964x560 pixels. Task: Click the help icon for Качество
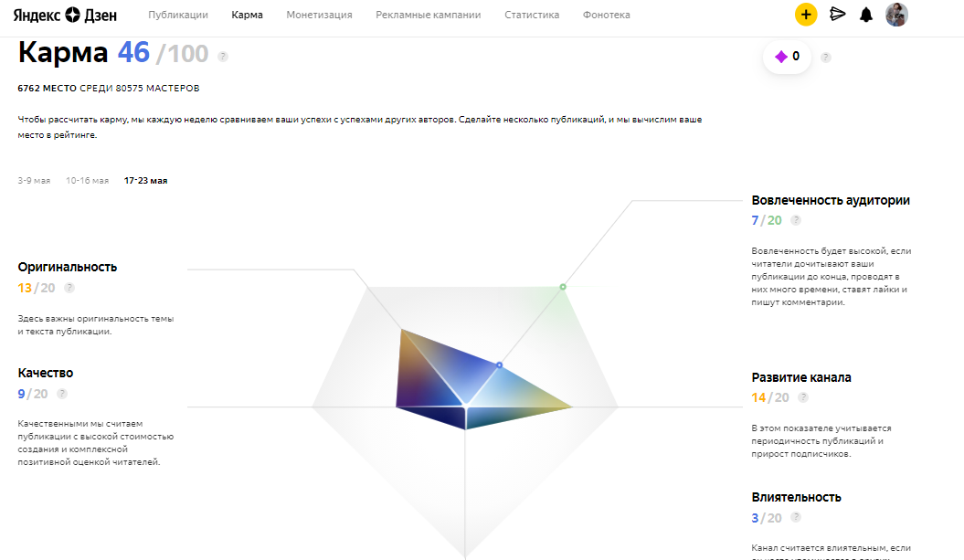pyautogui.click(x=62, y=394)
